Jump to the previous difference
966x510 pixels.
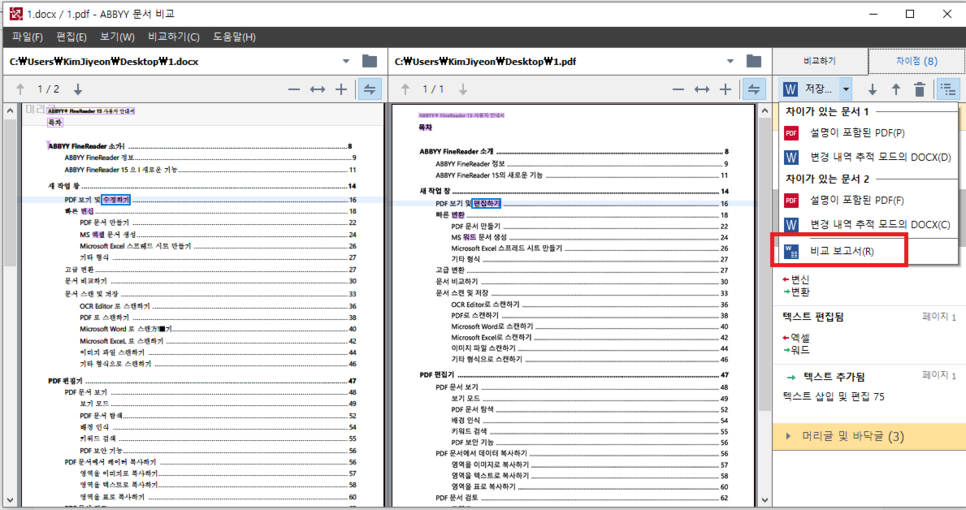(x=896, y=89)
